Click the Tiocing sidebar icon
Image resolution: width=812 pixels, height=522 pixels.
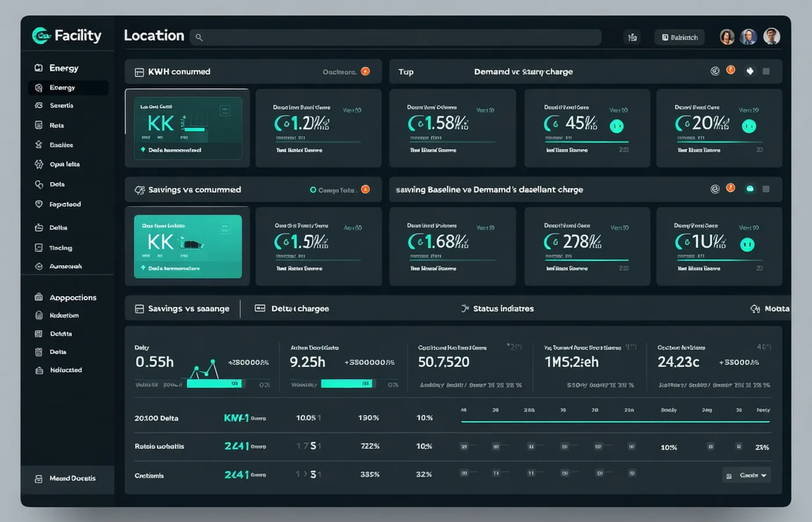pos(39,248)
